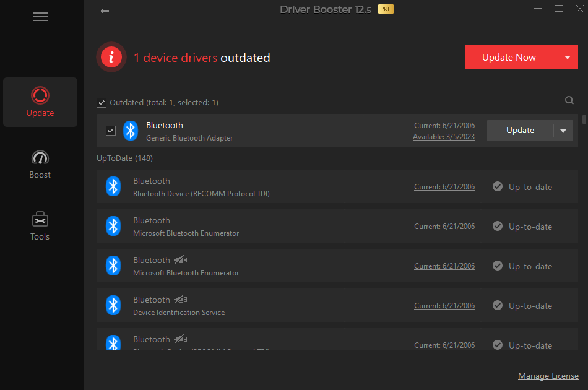Screen dimensions: 588x390
Task: Click the Bluetooth icon of Generic Bluetooth Adapter
Action: click(x=131, y=130)
